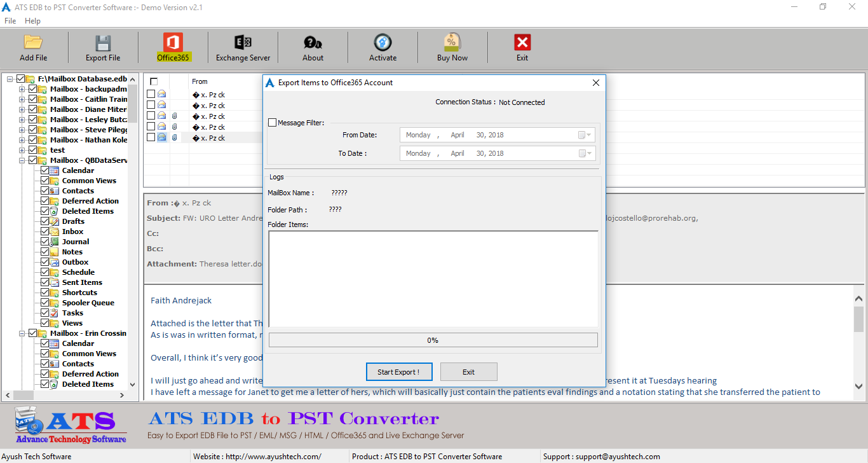The height and width of the screenshot is (463, 868).
Task: Select the Deferred Action folder under Erin Crossin
Action: [x=90, y=374]
